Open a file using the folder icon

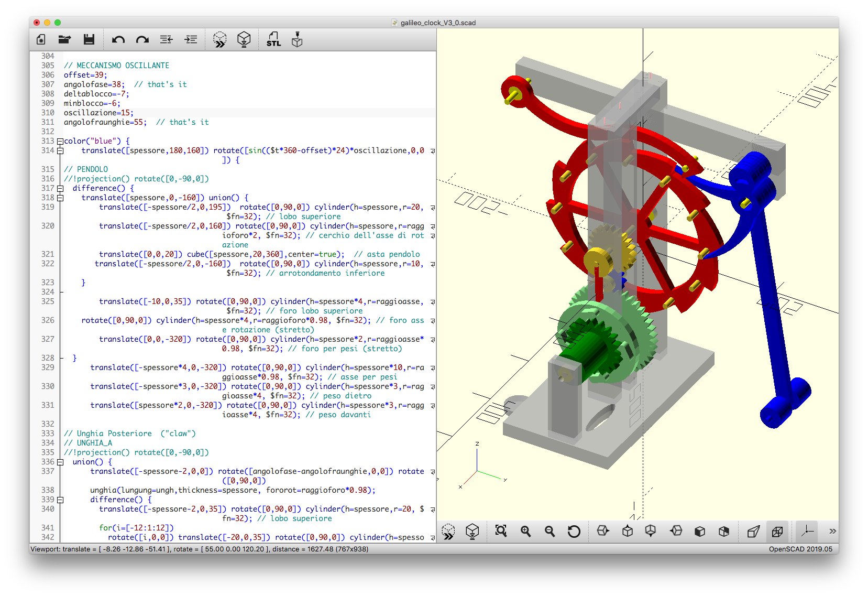[x=64, y=40]
